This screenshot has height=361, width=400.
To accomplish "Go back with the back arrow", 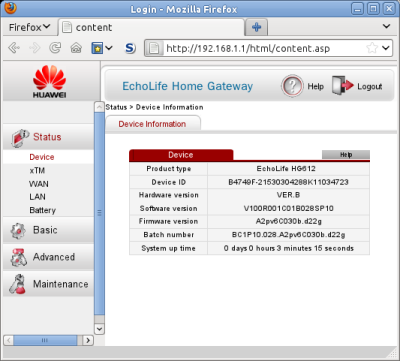I will pyautogui.click(x=14, y=48).
